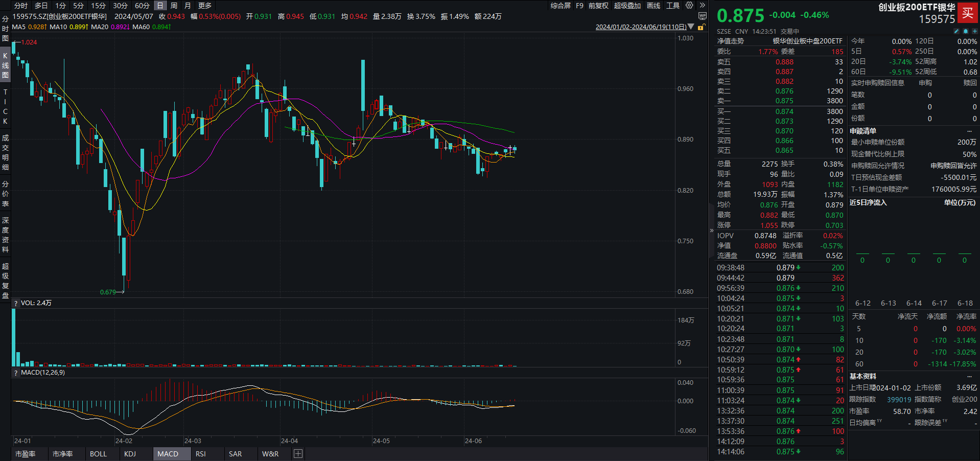Click the lock icon beside the date range
This screenshot has height=461, width=980.
[702, 27]
